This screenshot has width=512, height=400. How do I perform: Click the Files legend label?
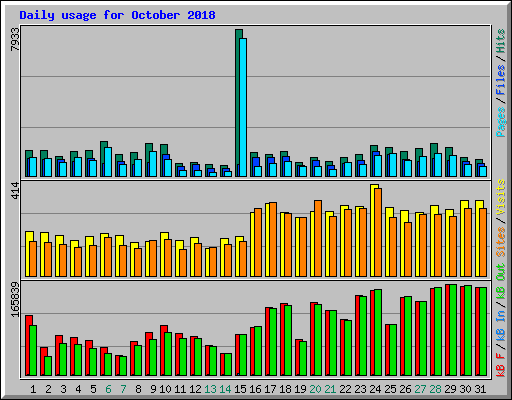[501, 80]
